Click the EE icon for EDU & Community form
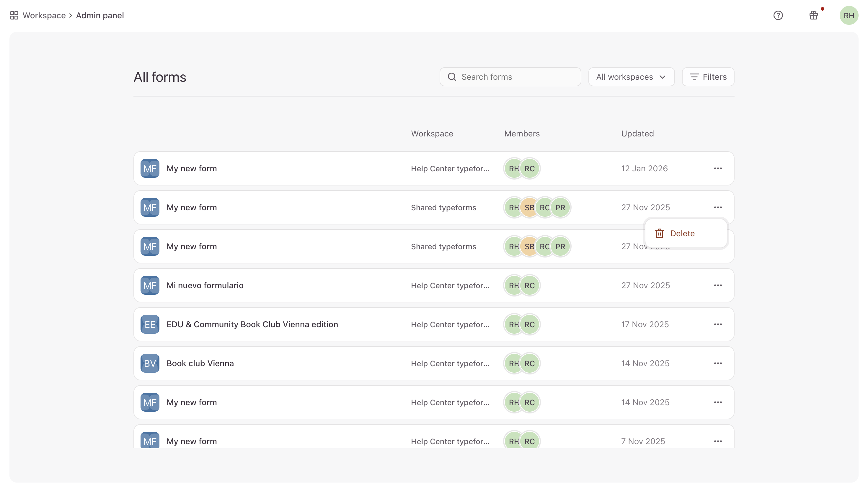The image size is (868, 492). pos(150,324)
